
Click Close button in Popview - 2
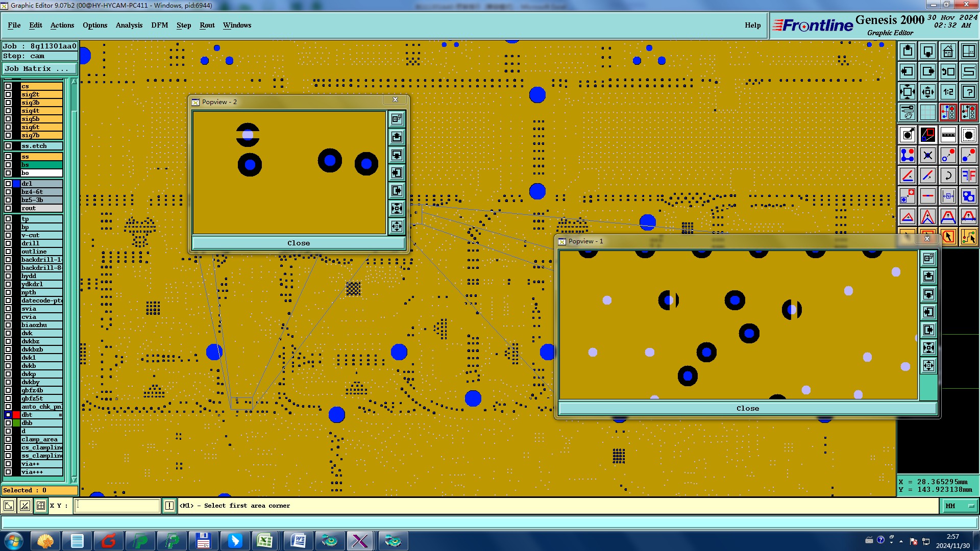(x=299, y=243)
